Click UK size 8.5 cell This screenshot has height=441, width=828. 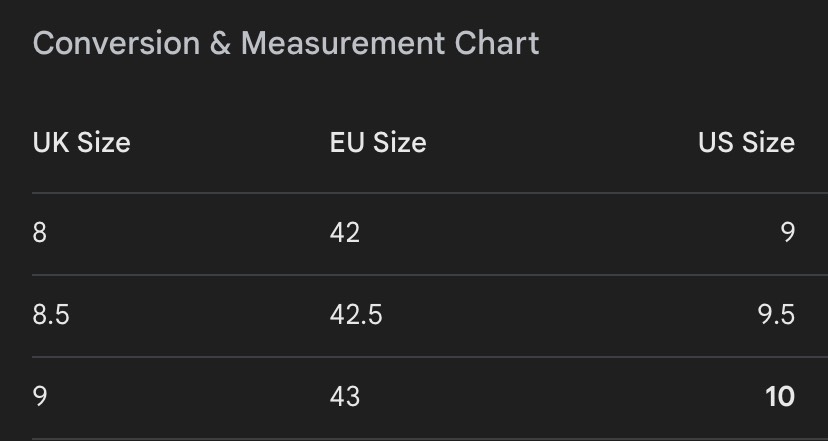tap(51, 315)
